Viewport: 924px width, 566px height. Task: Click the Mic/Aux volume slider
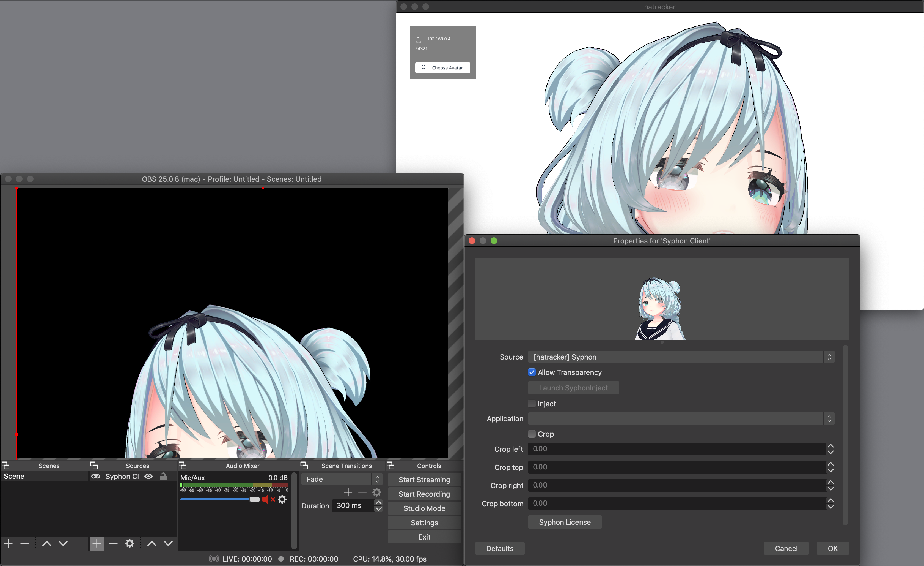pos(219,499)
